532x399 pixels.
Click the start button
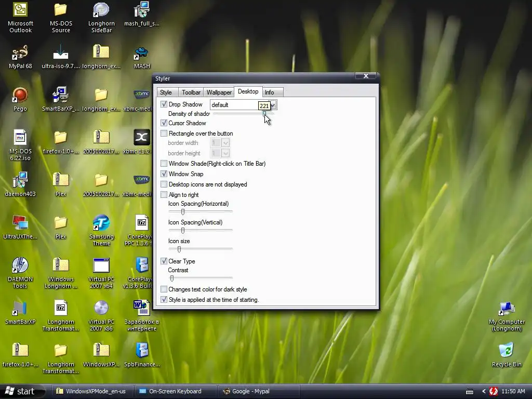22,391
